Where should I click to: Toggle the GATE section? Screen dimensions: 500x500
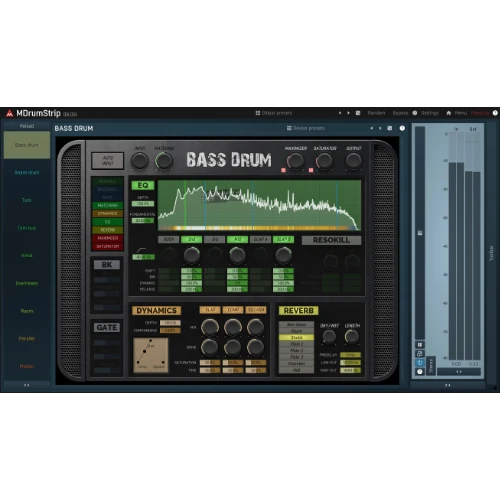click(x=107, y=327)
